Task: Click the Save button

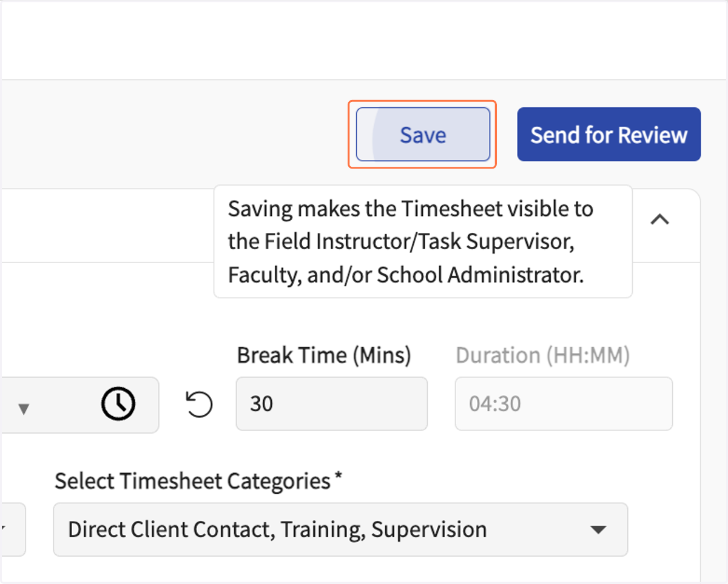Action: tap(423, 135)
